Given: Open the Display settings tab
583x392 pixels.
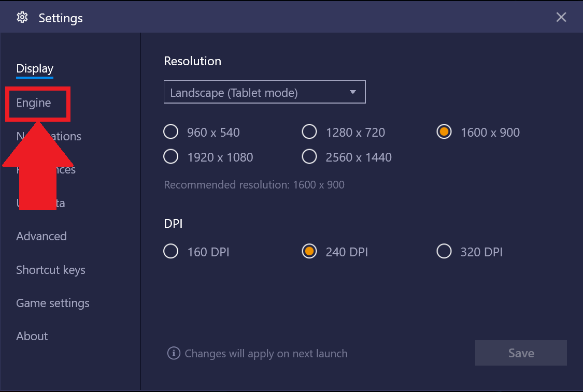Looking at the screenshot, I should pyautogui.click(x=35, y=69).
